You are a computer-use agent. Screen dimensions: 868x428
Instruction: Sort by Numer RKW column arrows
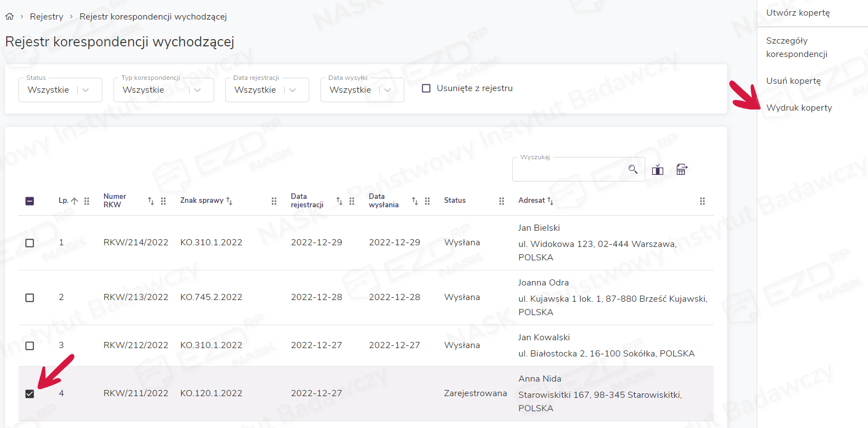[x=150, y=201]
